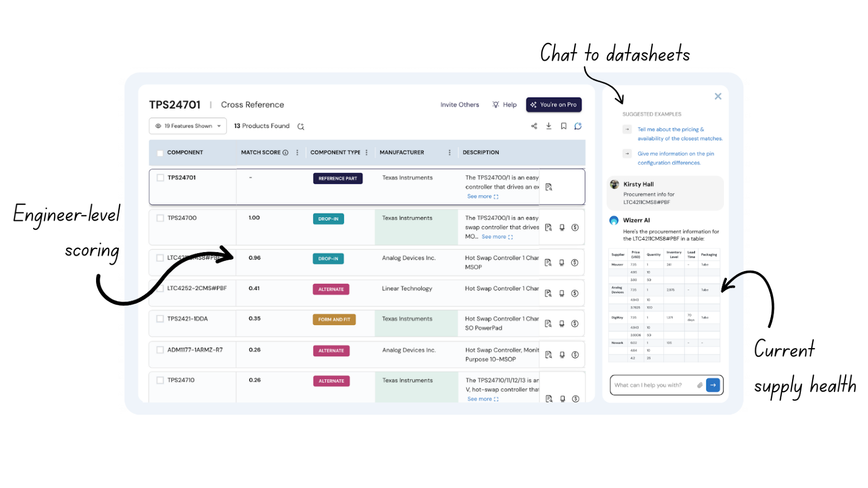Screen dimensions: 868x488
Task: Click the 1.00 match score value
Action: [254, 218]
